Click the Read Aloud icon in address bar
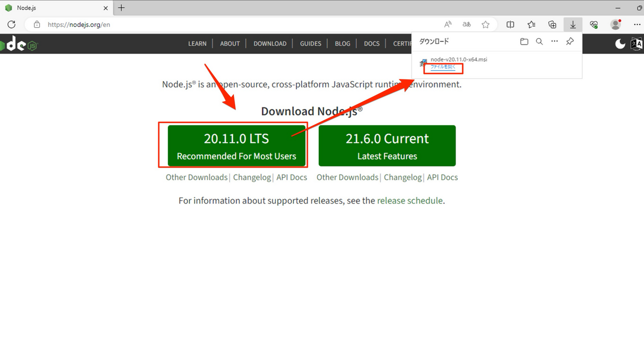This screenshot has width=644, height=341. coord(448,24)
